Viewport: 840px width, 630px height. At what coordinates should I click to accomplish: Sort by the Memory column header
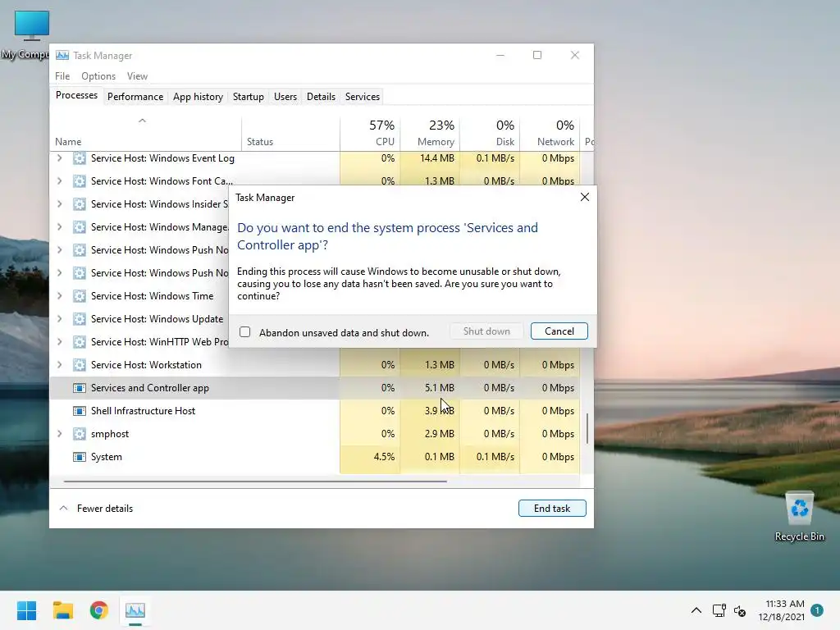point(430,133)
